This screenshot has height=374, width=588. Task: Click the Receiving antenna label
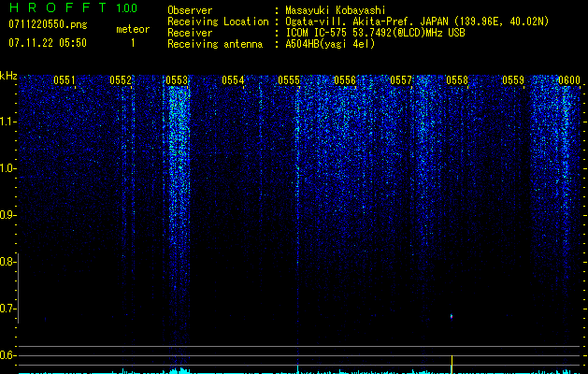coord(215,44)
